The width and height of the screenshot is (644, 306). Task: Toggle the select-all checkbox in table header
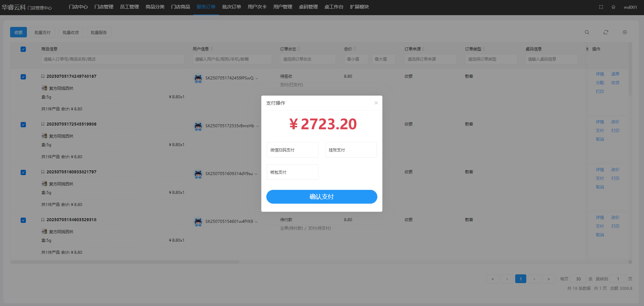23,49
